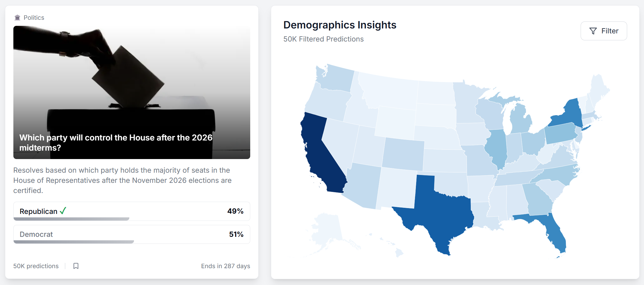The width and height of the screenshot is (644, 285).
Task: Click the funnel icon in Filter button
Action: click(593, 31)
